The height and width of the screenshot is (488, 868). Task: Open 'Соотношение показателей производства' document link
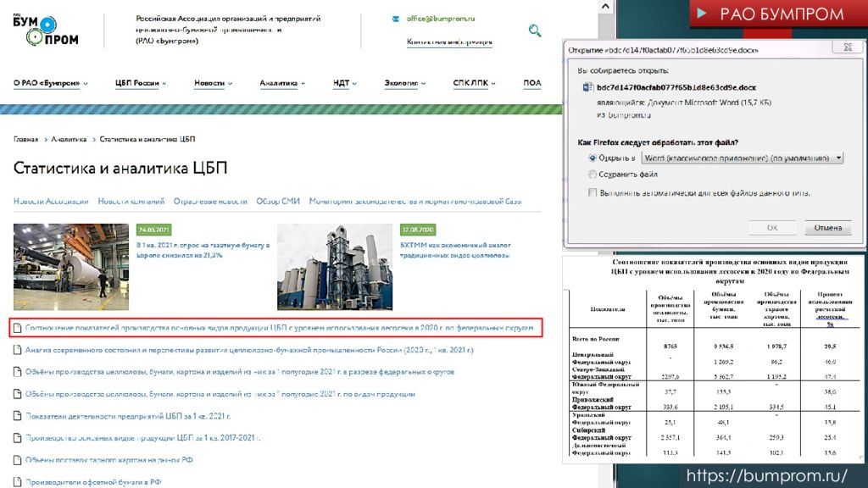tap(279, 328)
